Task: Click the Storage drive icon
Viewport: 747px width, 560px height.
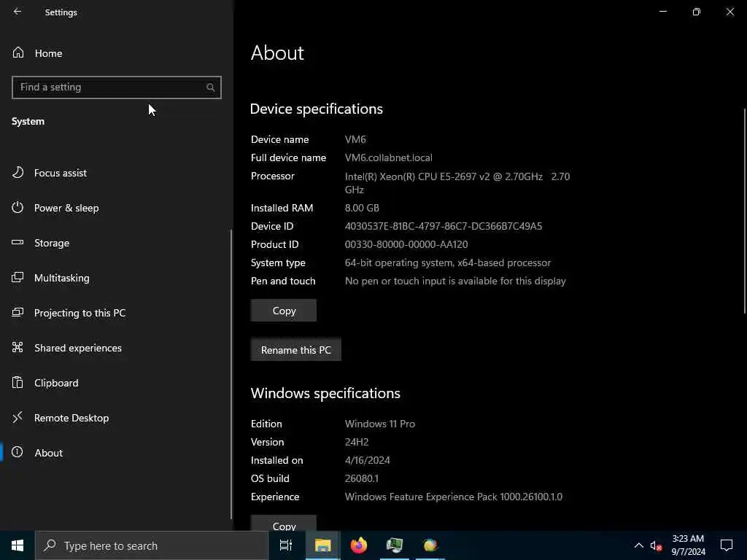Action: [x=18, y=242]
